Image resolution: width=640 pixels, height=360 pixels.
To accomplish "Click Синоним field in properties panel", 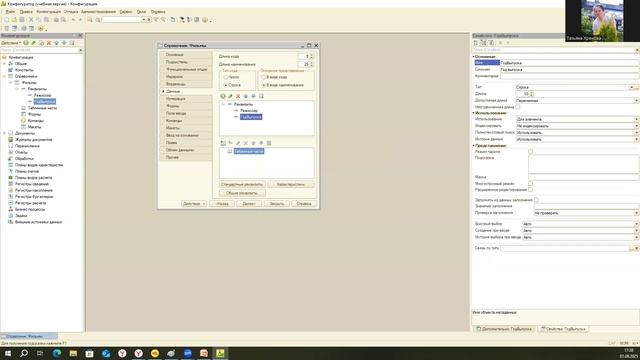I will tap(569, 69).
